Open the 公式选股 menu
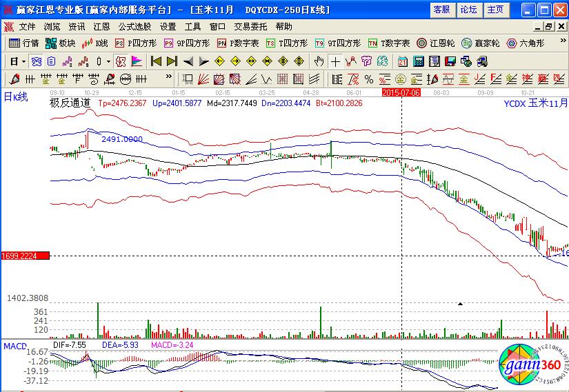569x392 pixels. (x=134, y=26)
